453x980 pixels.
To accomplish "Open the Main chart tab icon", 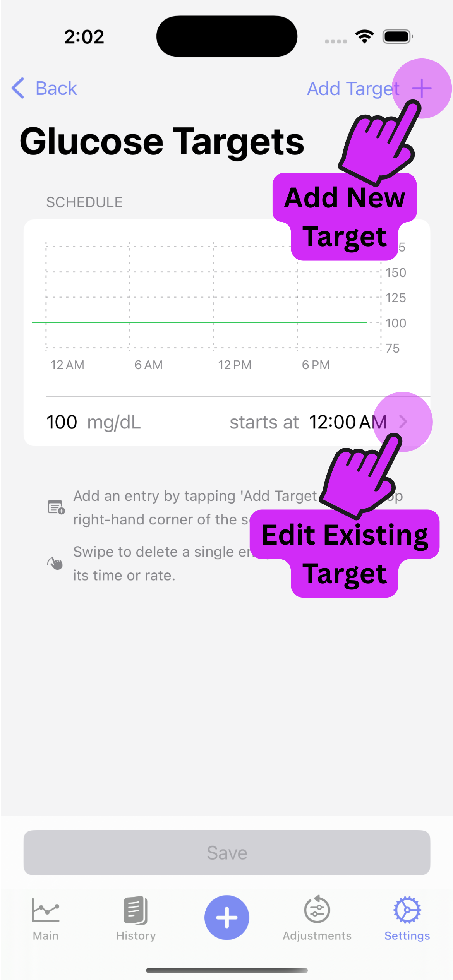I will pos(46,910).
